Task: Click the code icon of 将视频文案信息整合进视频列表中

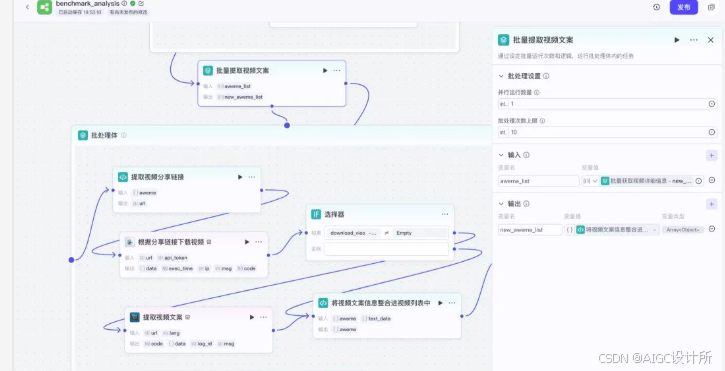Action: click(x=323, y=303)
